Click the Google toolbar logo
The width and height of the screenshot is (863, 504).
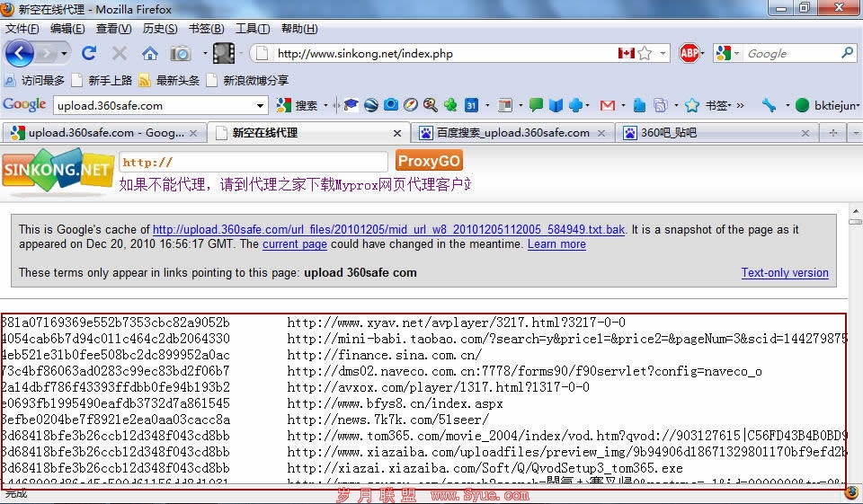point(24,104)
